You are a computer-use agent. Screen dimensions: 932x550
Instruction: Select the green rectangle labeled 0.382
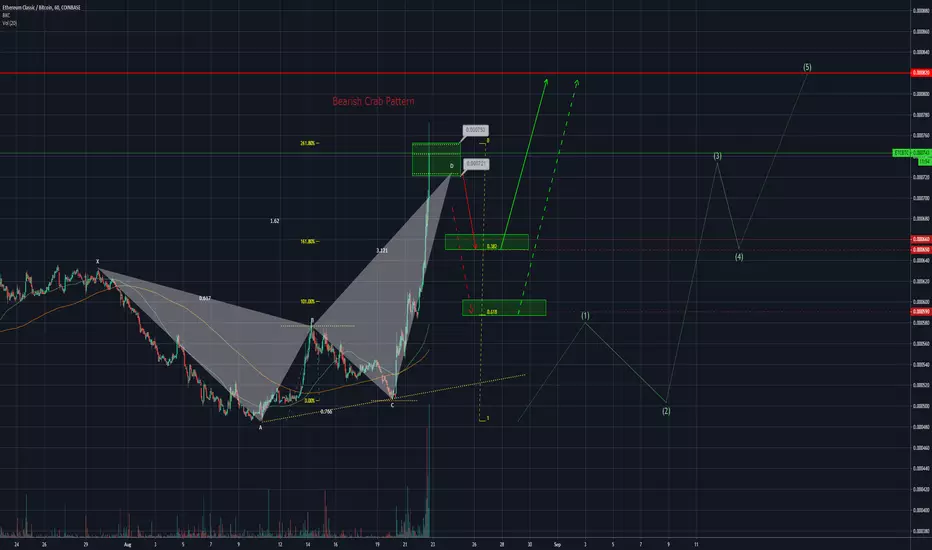(487, 242)
